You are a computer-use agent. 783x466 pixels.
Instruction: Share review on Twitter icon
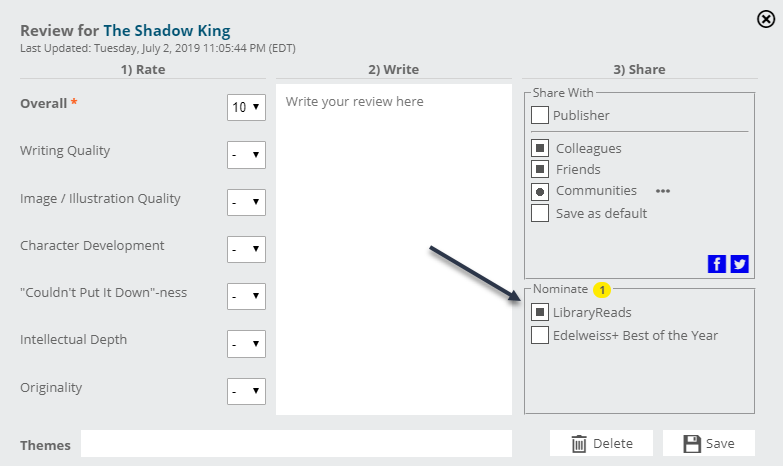pyautogui.click(x=739, y=264)
